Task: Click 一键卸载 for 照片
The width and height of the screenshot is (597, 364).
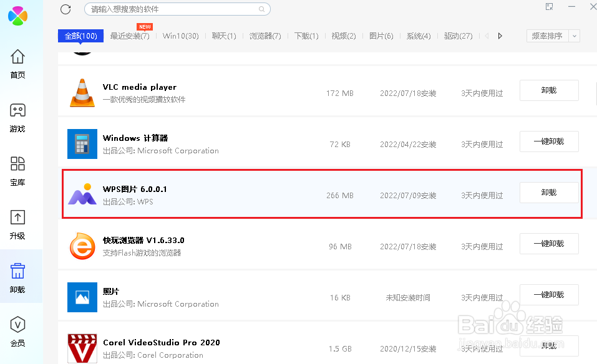Action: (549, 295)
